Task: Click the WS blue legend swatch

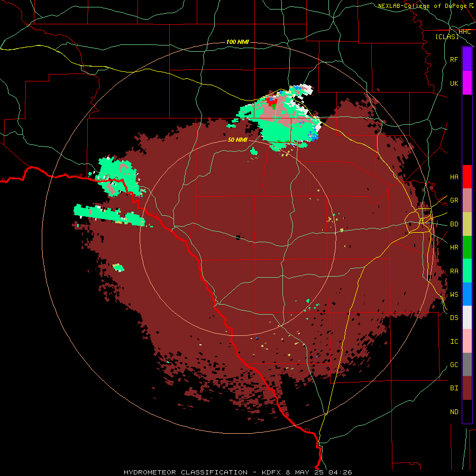Action: click(x=467, y=294)
